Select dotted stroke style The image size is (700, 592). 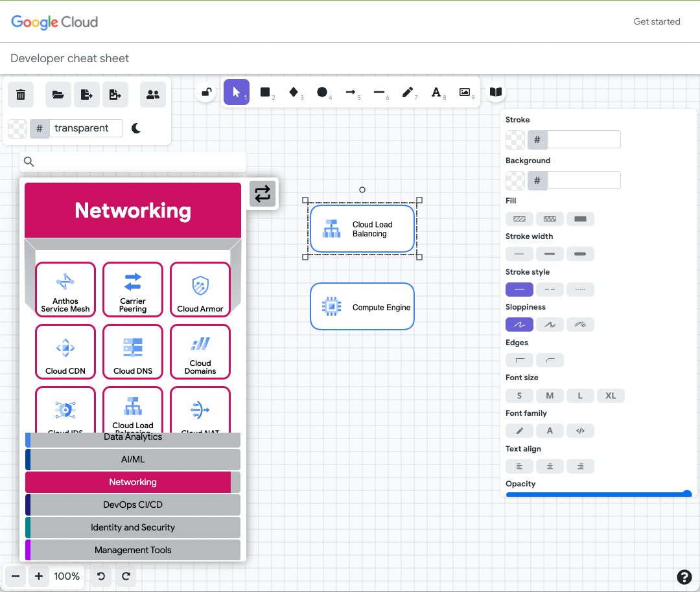pyautogui.click(x=580, y=290)
